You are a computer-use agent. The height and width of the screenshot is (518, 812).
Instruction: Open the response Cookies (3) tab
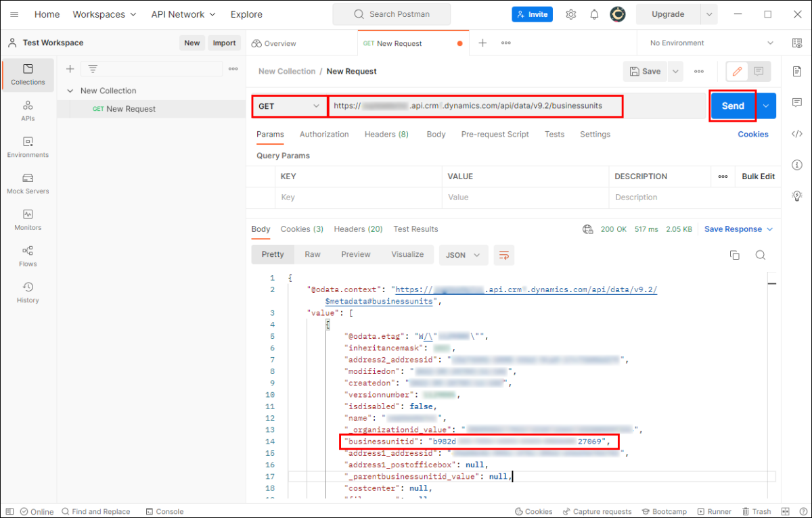click(302, 229)
